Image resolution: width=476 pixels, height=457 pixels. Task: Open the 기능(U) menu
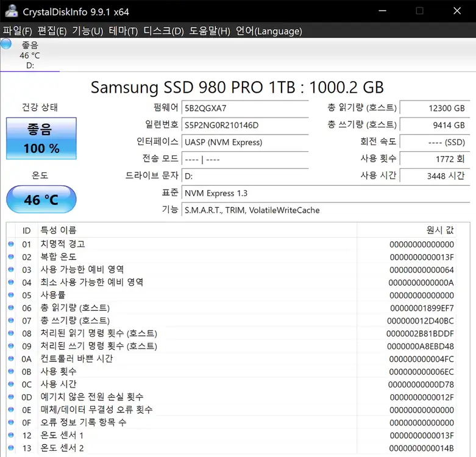pyautogui.click(x=87, y=30)
